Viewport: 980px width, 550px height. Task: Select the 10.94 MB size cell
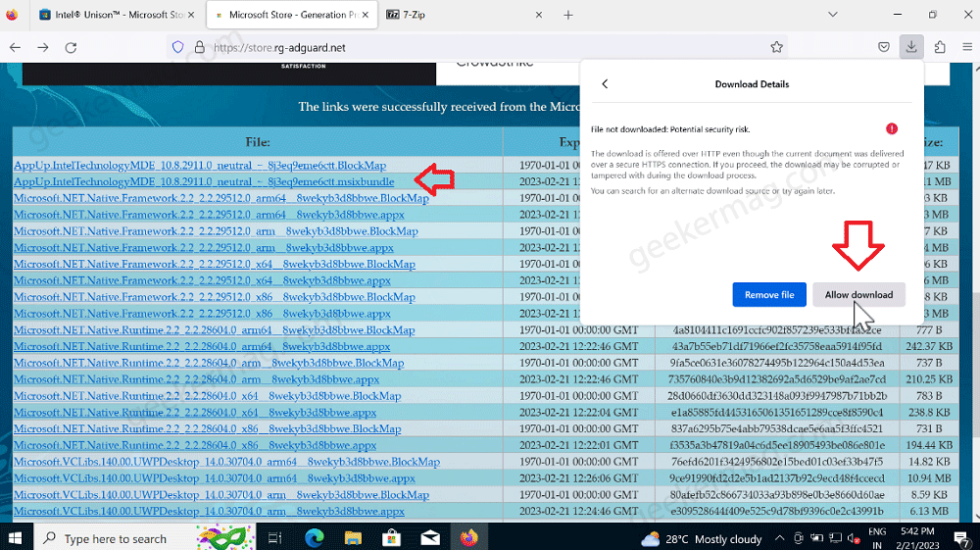point(929,478)
